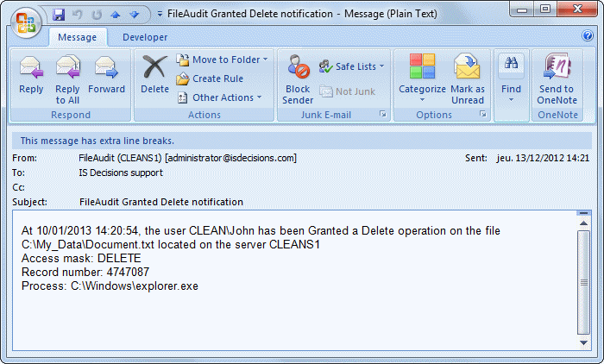This screenshot has height=364, width=604.
Task: Switch to the Developer tab
Action: (x=145, y=37)
